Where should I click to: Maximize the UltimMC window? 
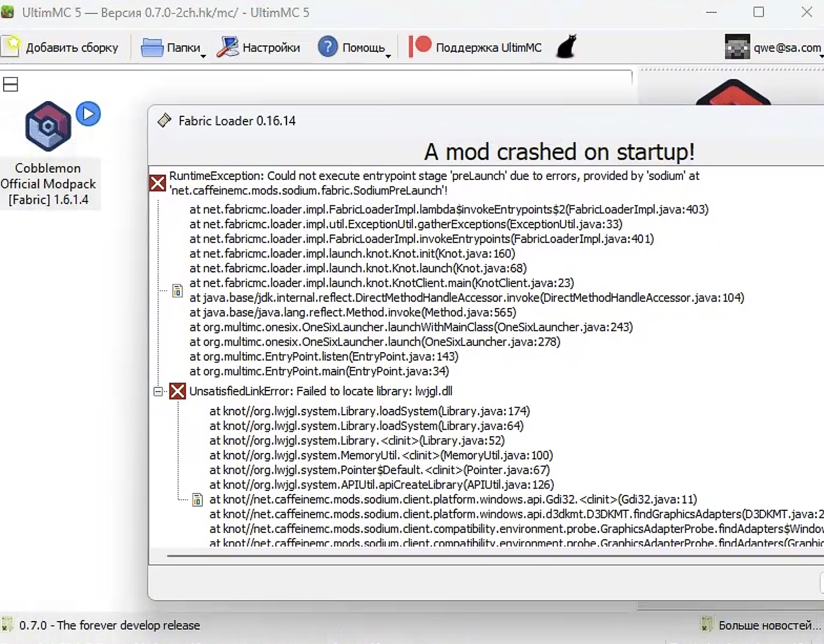(x=759, y=12)
